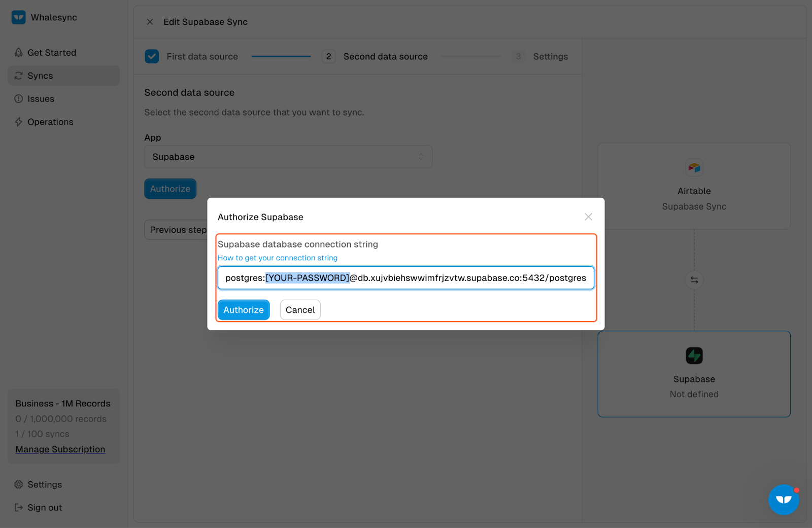Open the Issues section
The height and width of the screenshot is (528, 812).
click(64, 99)
